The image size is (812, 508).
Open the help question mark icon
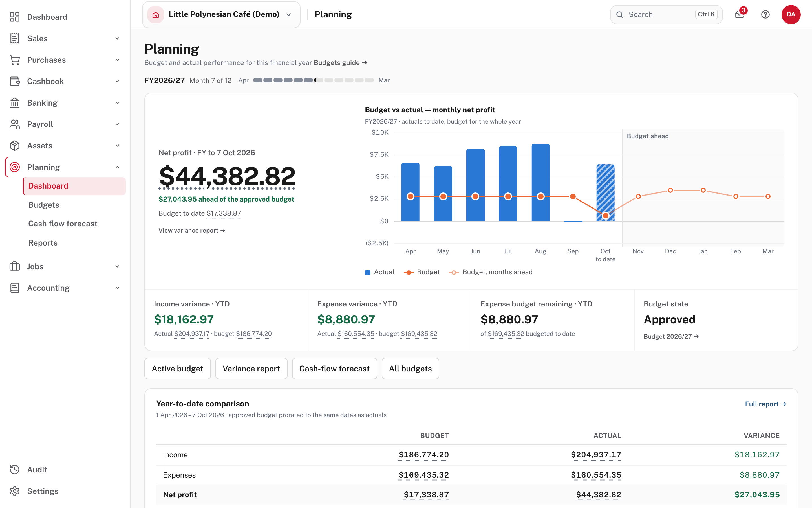(x=765, y=14)
